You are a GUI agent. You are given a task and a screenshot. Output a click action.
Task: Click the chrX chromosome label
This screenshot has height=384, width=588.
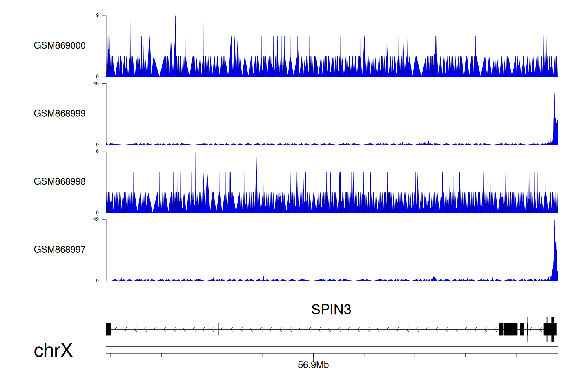tap(53, 350)
